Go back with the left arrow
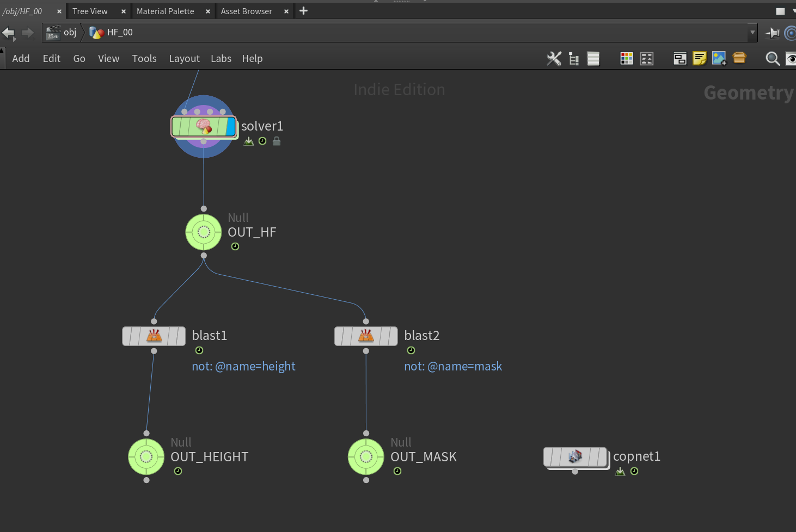Viewport: 796px width, 532px height. pos(8,33)
